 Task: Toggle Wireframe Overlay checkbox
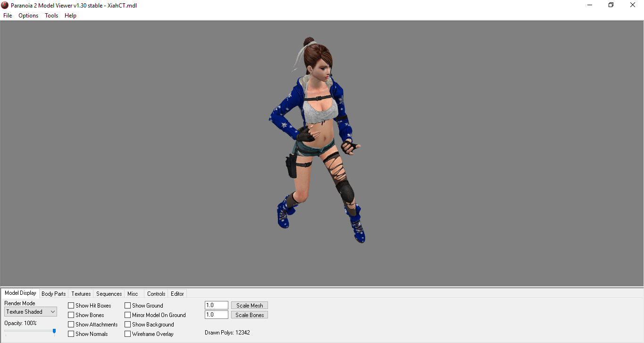click(x=128, y=334)
